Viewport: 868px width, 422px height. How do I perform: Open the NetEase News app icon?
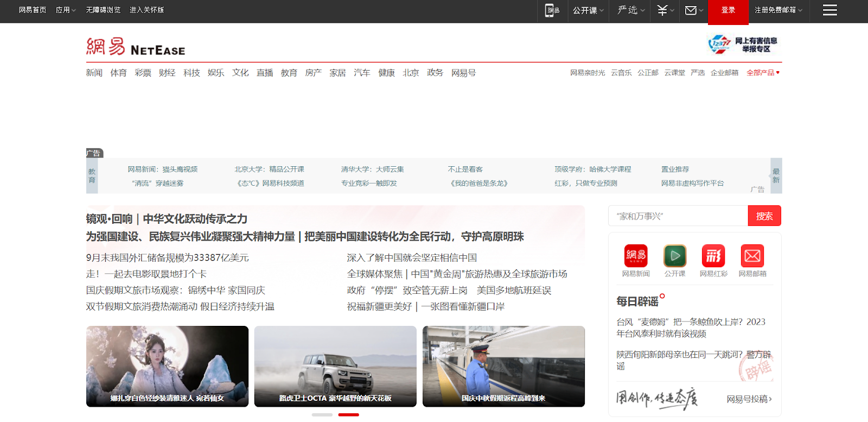coord(636,256)
